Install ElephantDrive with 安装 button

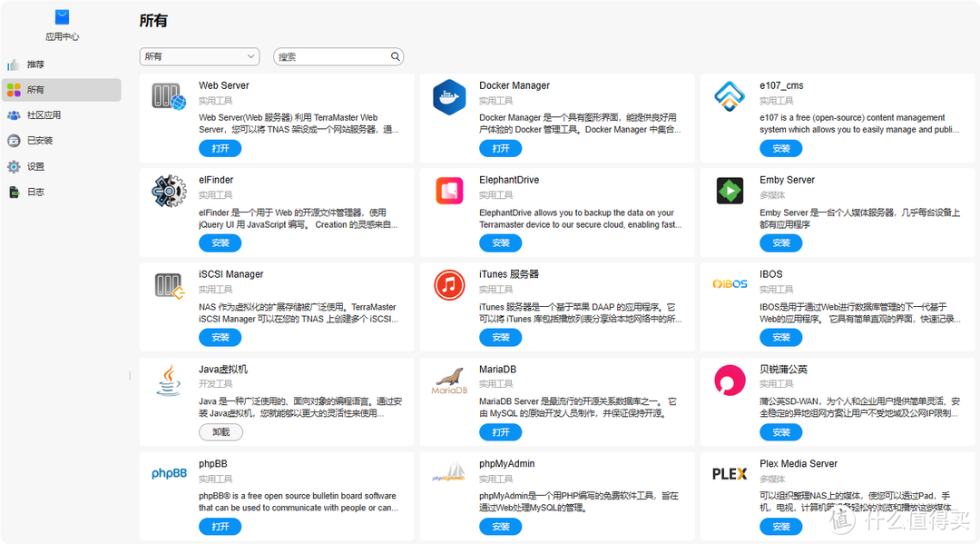click(x=501, y=242)
